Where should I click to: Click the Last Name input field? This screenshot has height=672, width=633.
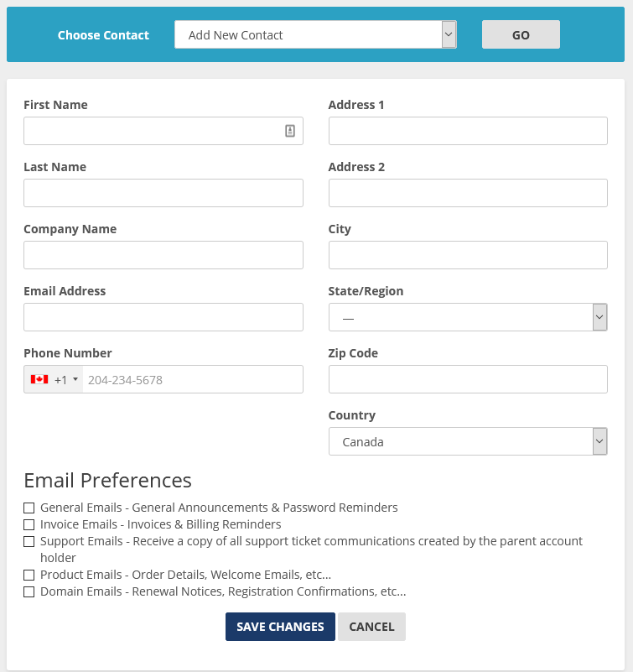[x=163, y=193]
